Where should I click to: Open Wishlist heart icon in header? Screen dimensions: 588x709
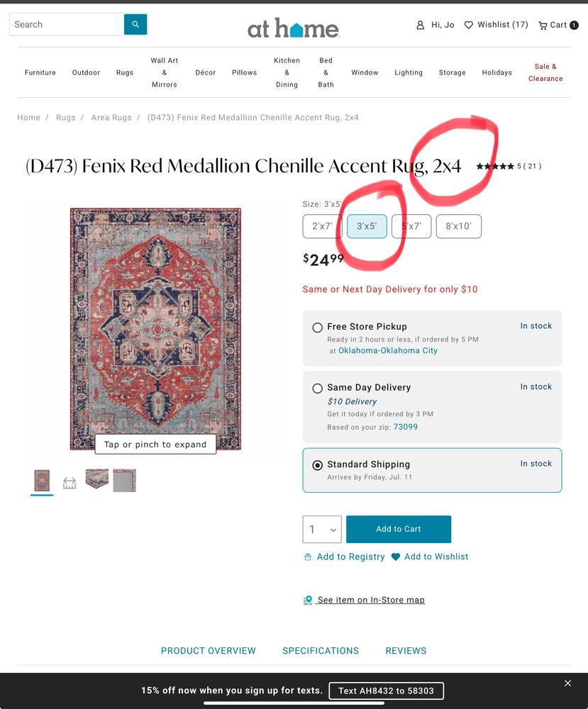click(x=469, y=26)
